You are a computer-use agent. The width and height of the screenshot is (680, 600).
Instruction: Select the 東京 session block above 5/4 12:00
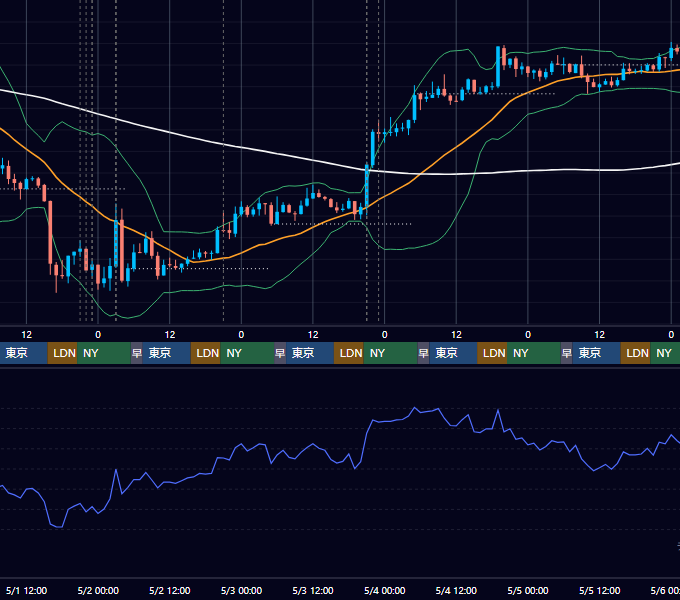pyautogui.click(x=453, y=353)
